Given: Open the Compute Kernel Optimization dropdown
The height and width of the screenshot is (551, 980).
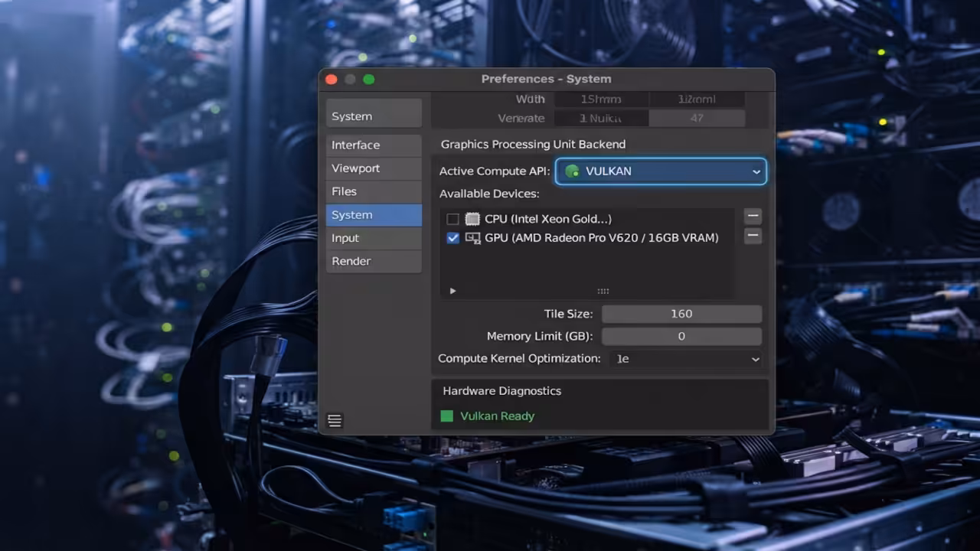Looking at the screenshot, I should click(687, 359).
